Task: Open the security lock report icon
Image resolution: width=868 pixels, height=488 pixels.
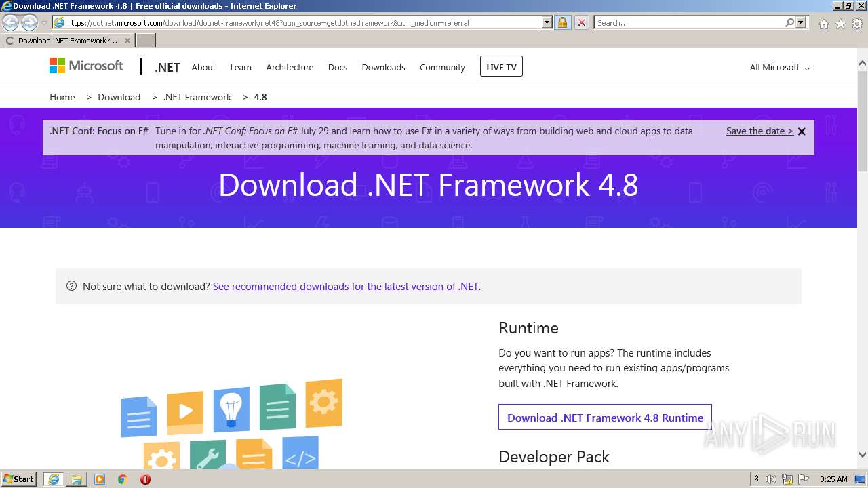Action: coord(562,23)
